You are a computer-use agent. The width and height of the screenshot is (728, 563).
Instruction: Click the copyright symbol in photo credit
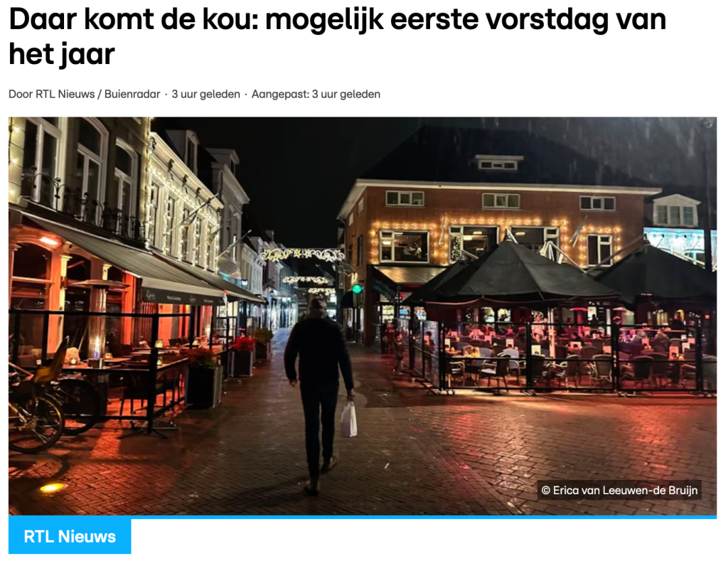pyautogui.click(x=546, y=491)
